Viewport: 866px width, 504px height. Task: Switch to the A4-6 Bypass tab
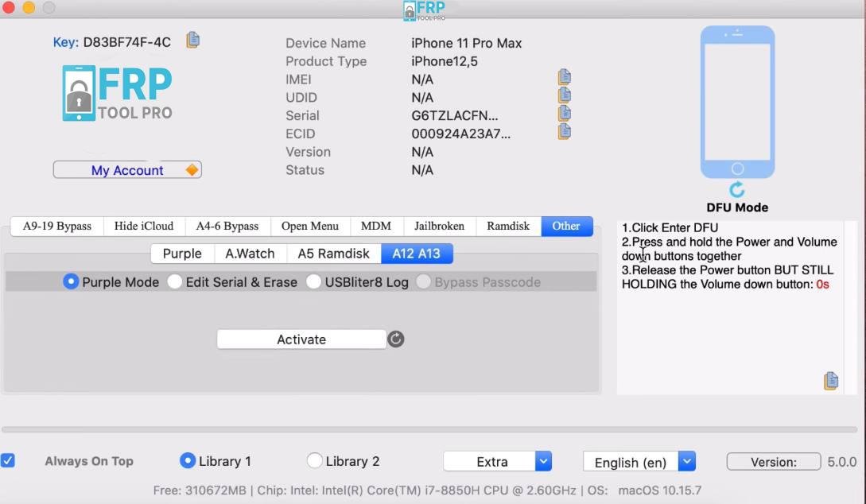point(227,226)
